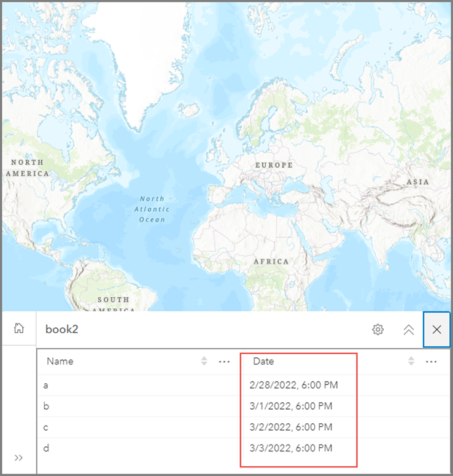
Task: Click the AFRICA label on the map
Action: coord(271,262)
